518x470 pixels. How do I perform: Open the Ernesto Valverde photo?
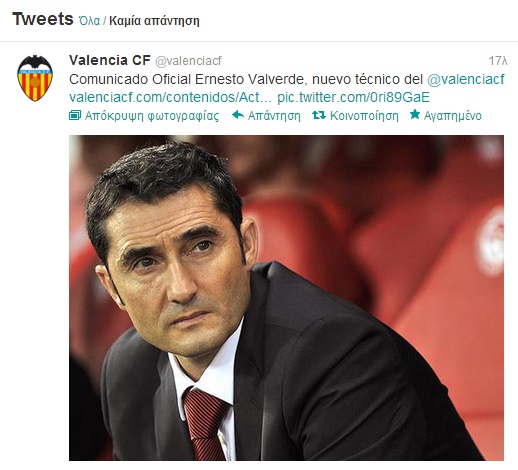coord(286,298)
